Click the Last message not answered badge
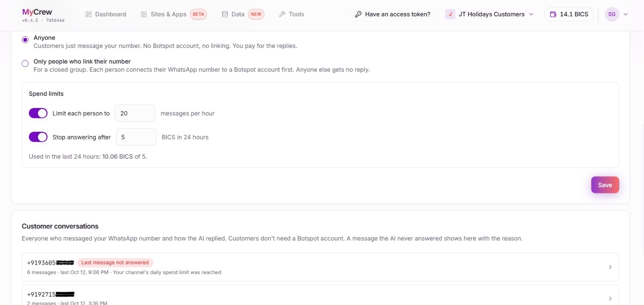The width and height of the screenshot is (644, 305). (x=115, y=262)
